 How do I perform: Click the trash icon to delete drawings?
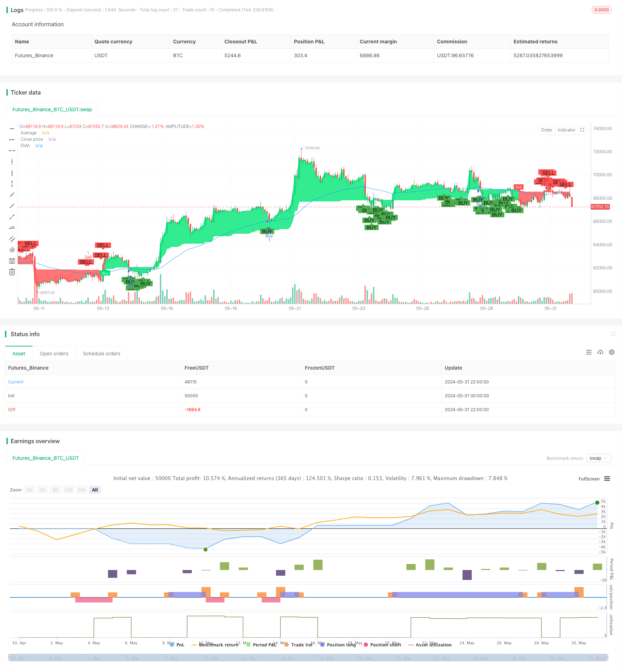point(12,272)
